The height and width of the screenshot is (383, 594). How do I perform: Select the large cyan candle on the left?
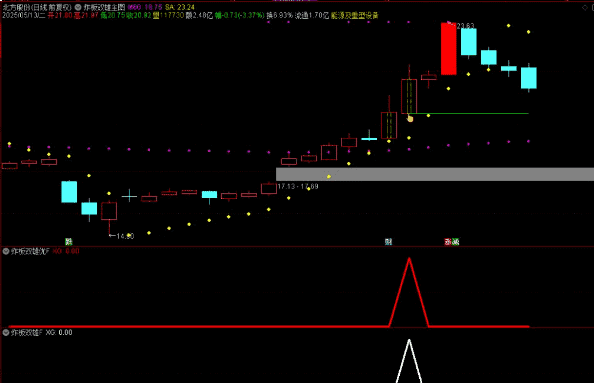point(69,192)
